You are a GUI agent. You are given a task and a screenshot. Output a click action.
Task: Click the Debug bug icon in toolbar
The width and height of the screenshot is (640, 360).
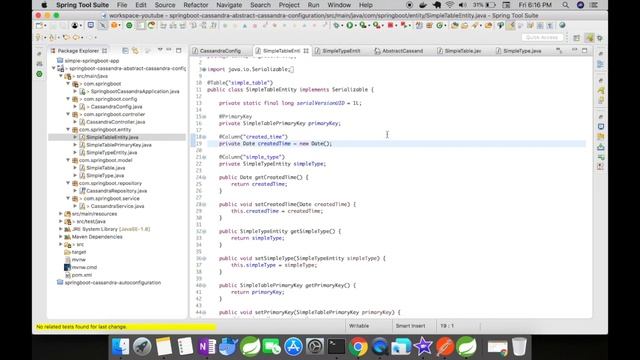[x=336, y=25]
